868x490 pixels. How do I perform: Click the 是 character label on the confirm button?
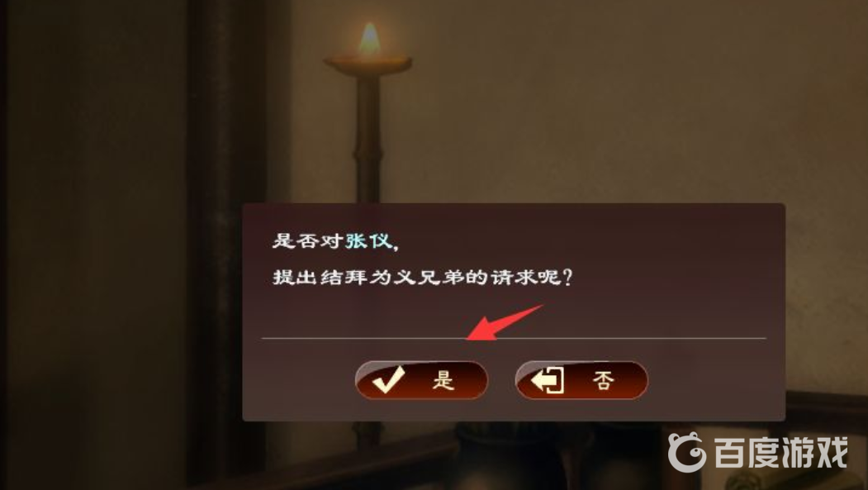coord(443,380)
